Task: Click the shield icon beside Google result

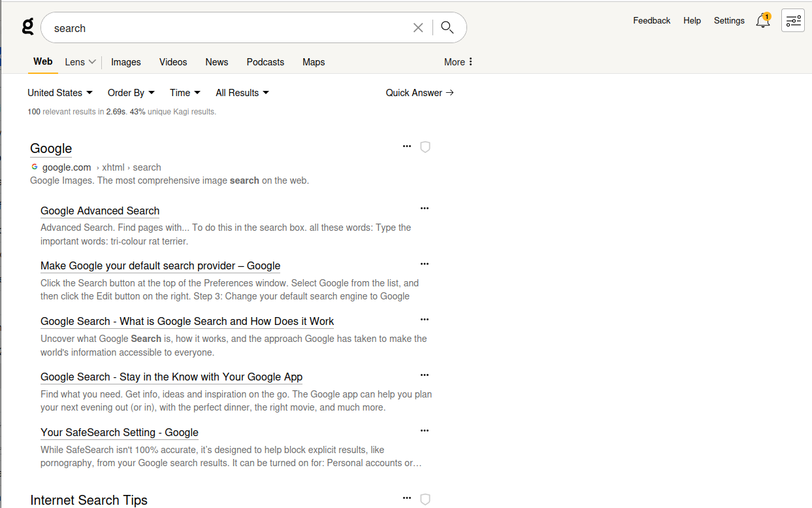Action: (x=425, y=147)
